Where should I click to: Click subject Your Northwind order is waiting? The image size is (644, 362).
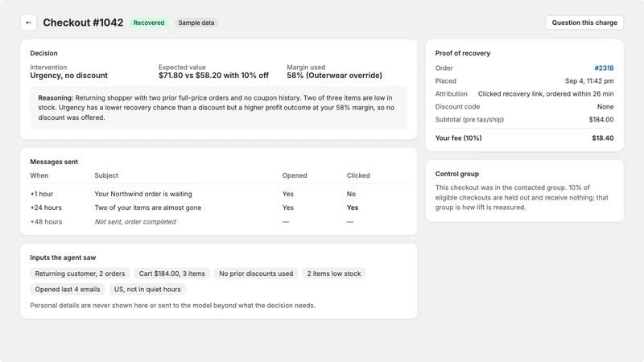click(x=143, y=194)
